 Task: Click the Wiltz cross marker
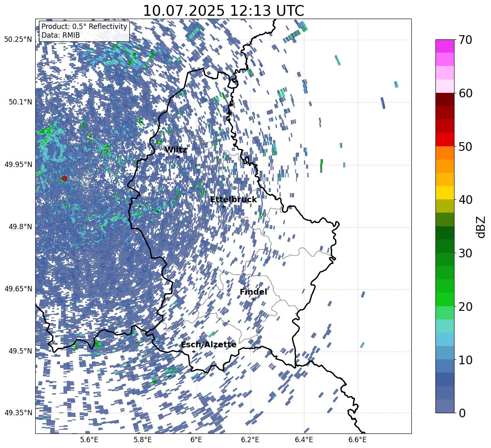(178, 157)
